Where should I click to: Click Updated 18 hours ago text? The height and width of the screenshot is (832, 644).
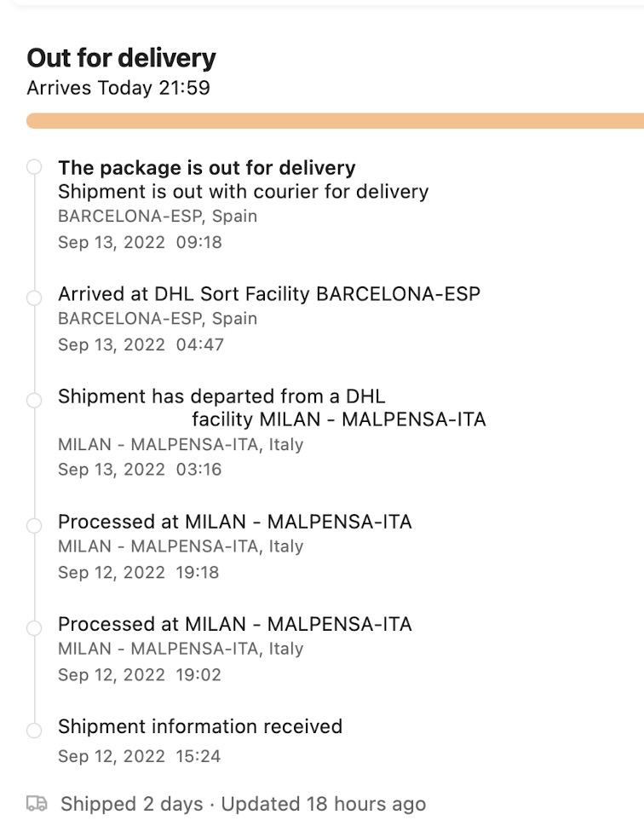[324, 804]
